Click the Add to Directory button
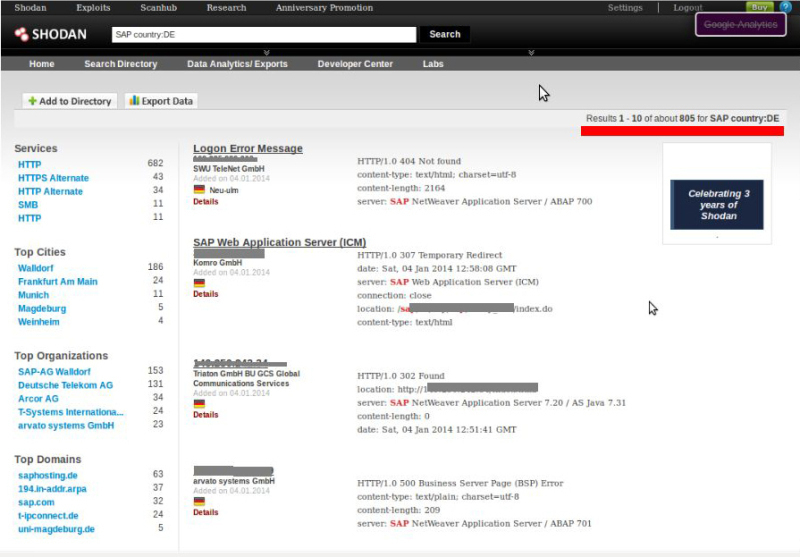Viewport: 800px width, 557px height. (69, 101)
